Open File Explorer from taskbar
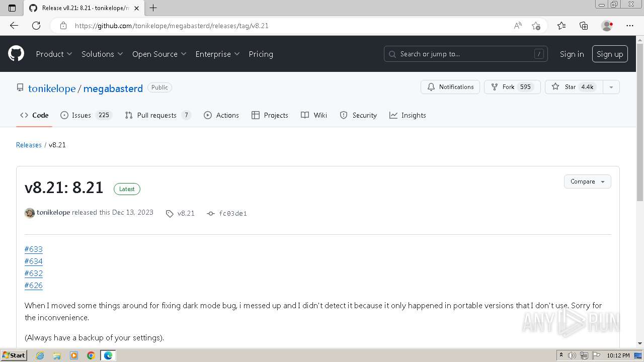 coord(57,355)
